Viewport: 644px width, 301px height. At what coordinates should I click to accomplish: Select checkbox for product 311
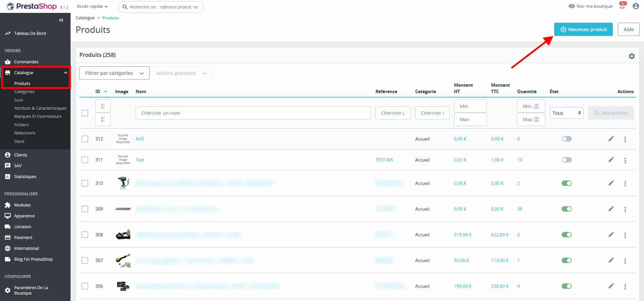(85, 160)
